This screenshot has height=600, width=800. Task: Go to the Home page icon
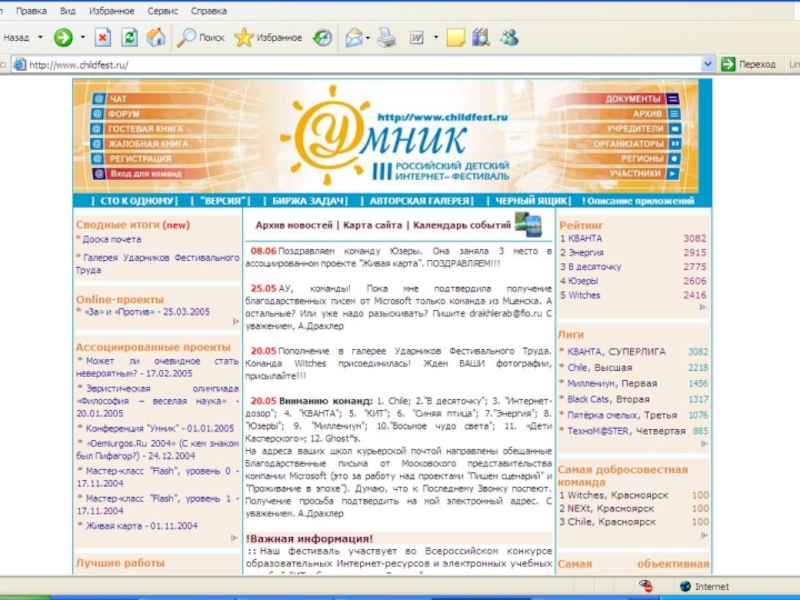[156, 38]
